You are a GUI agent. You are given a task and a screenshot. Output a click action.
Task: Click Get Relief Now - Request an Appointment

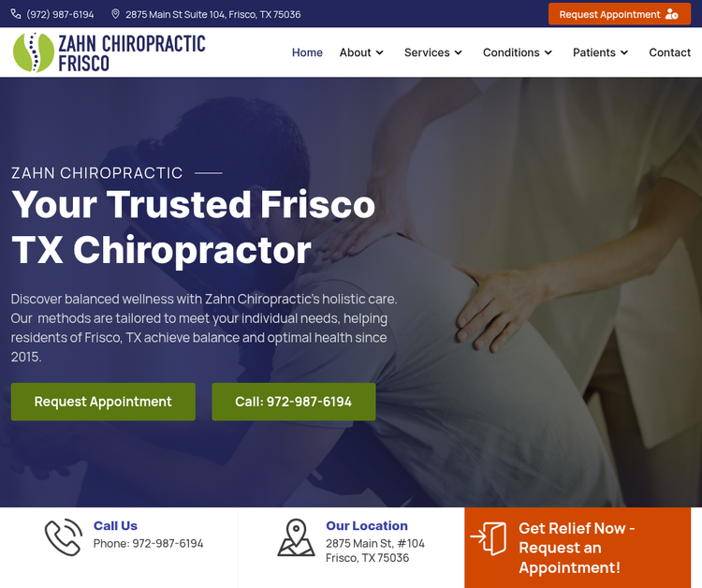coord(578,548)
